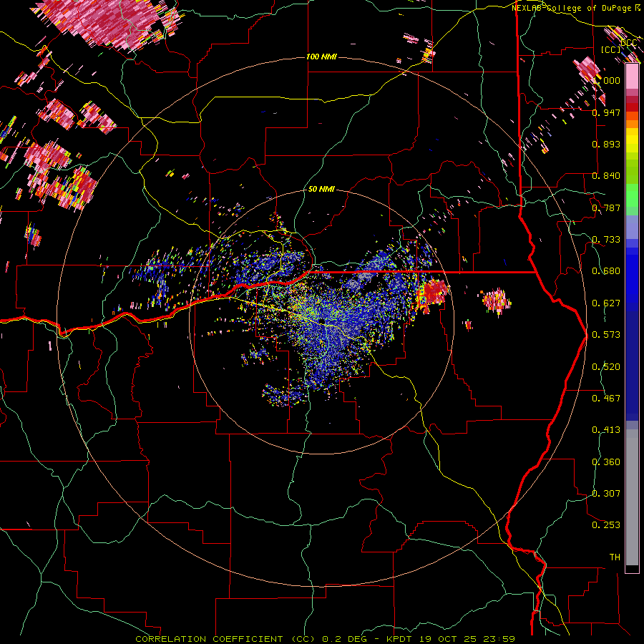
Task: Click the 0.413 legend value
Action: point(606,430)
